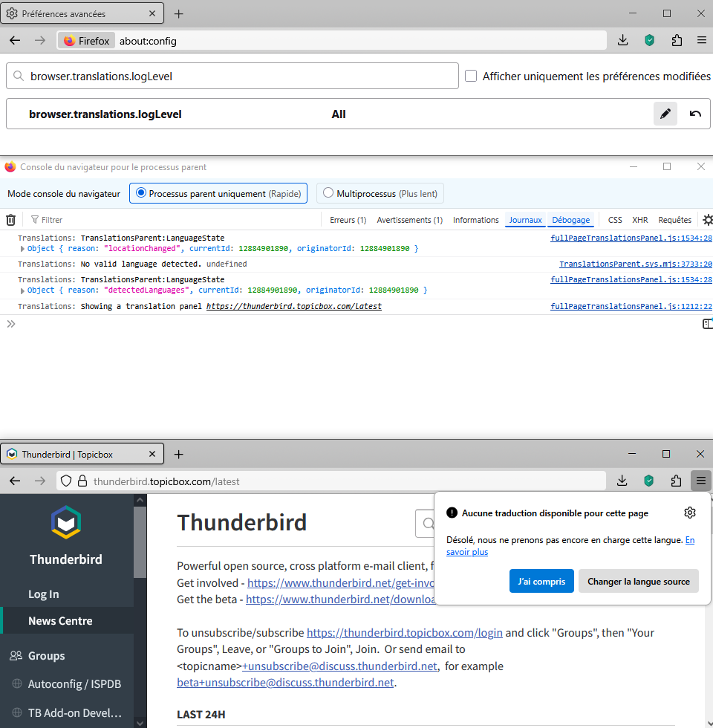713x728 pixels.
Task: Click padlock site info icon for topicbox.com
Action: 82,481
